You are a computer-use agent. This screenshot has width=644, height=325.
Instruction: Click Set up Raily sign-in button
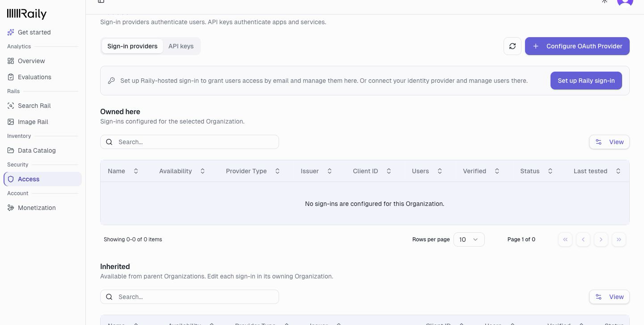(x=586, y=81)
